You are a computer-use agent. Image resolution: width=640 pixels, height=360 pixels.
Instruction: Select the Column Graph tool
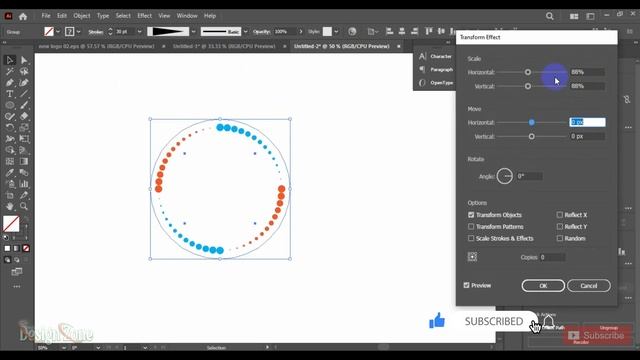pyautogui.click(x=24, y=184)
